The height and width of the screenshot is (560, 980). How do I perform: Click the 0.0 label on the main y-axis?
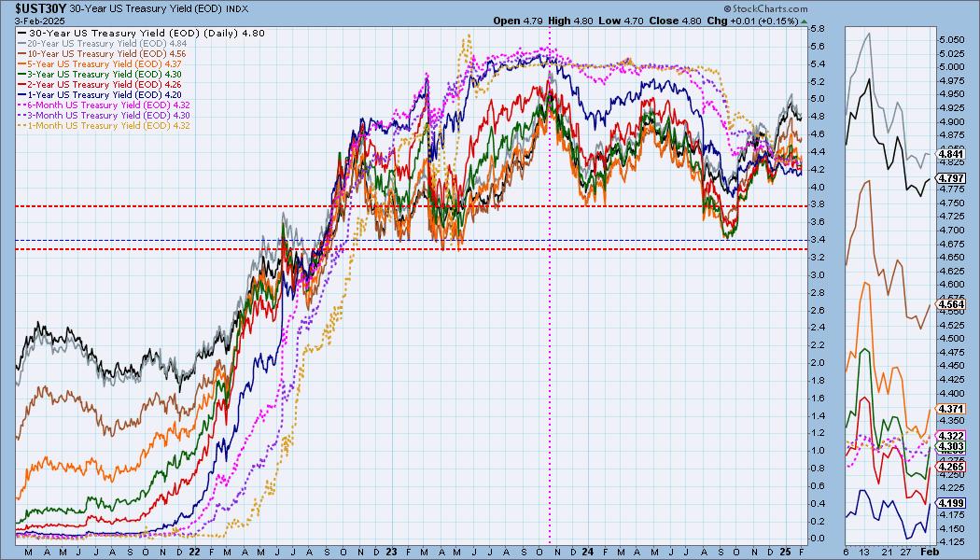(x=818, y=539)
